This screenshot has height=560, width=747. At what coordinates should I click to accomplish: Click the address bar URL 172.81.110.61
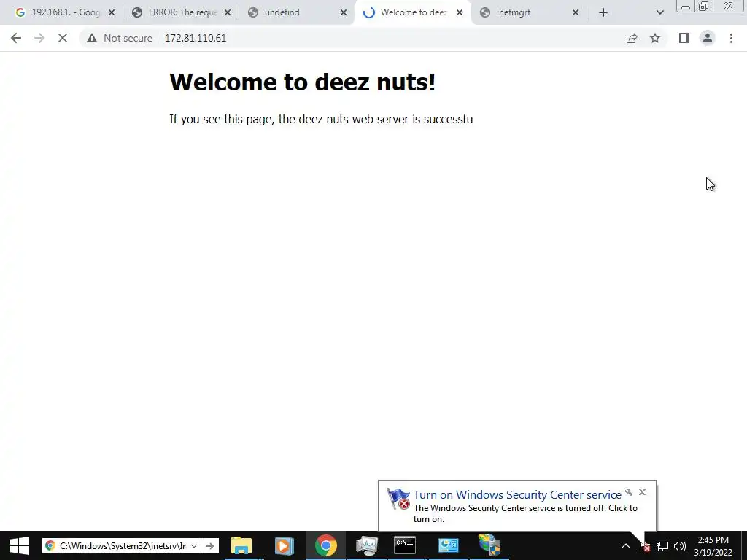tap(196, 38)
